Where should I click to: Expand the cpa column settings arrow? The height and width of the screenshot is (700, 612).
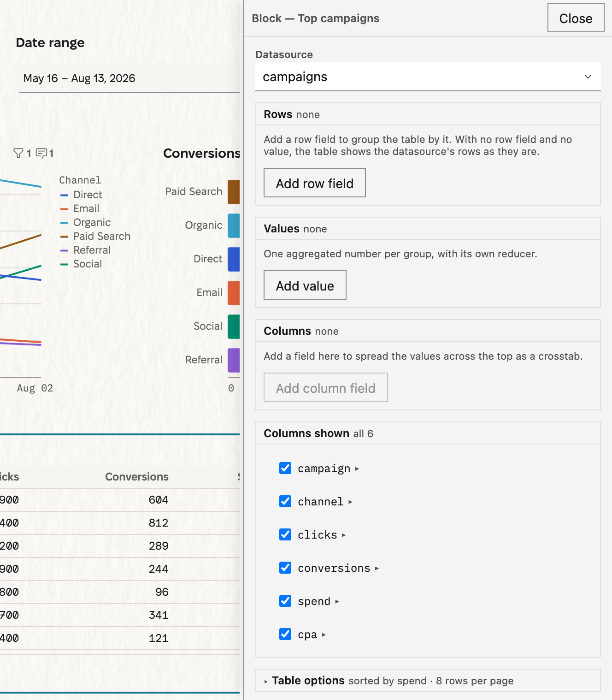[x=324, y=635]
